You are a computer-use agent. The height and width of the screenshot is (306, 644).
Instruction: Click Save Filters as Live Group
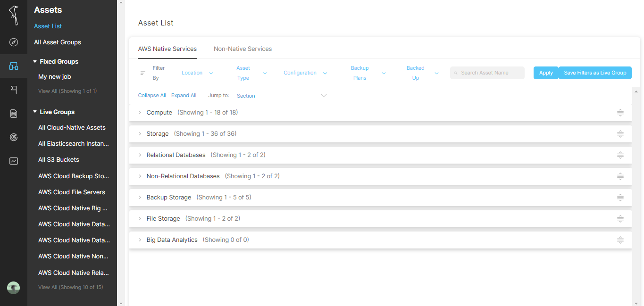click(x=595, y=73)
